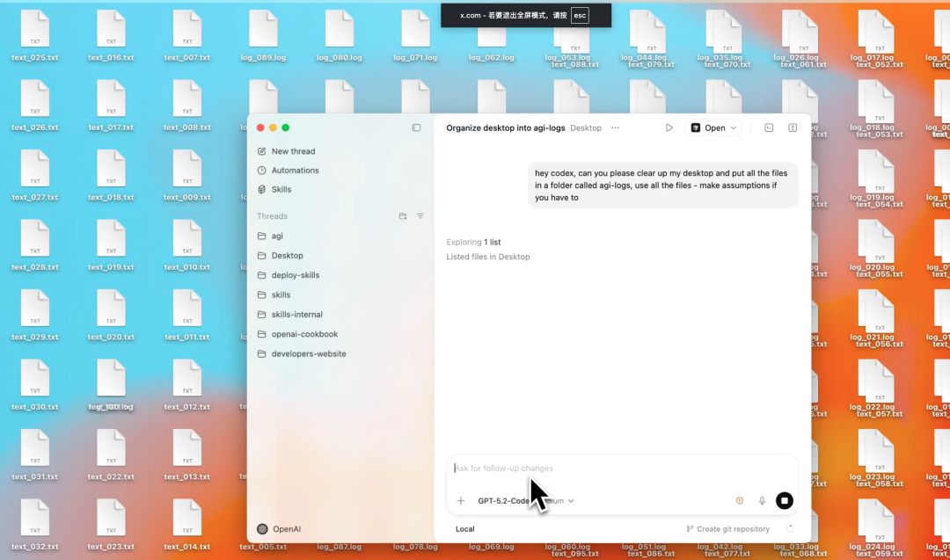Click the filter threads icon
Screen dimensions: 950x560
(x=420, y=216)
